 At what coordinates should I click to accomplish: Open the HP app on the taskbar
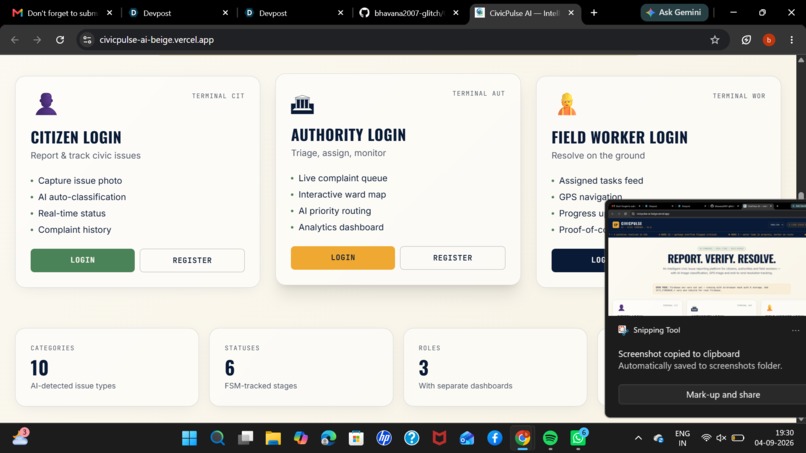(x=384, y=438)
